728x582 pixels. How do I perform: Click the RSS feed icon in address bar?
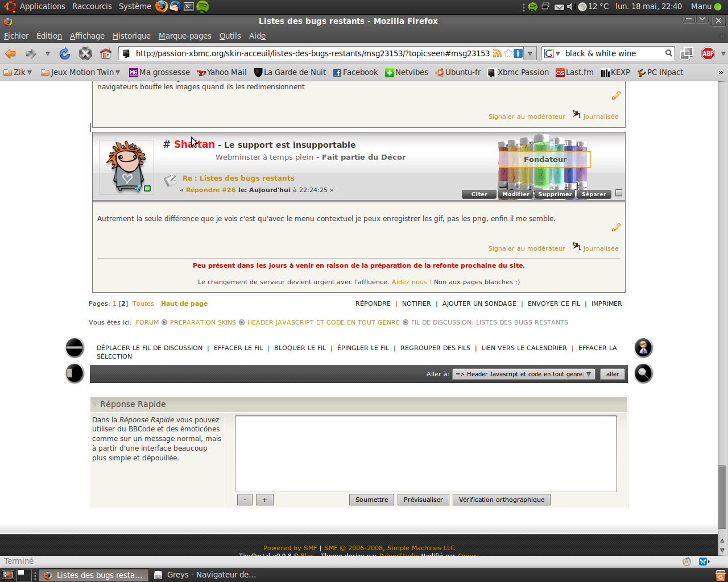click(497, 53)
